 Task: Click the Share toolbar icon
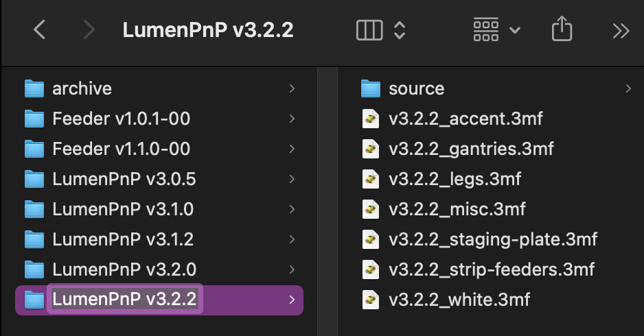point(562,29)
